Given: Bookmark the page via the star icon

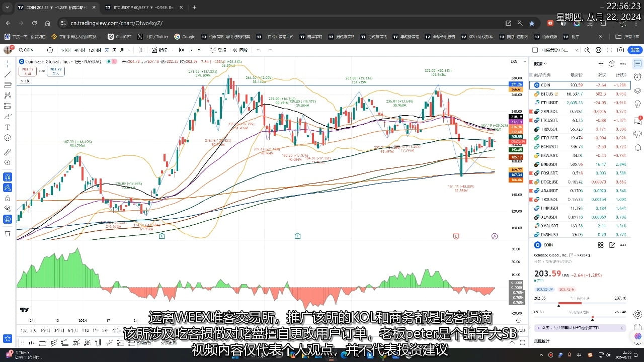Looking at the screenshot, I should click(x=532, y=23).
